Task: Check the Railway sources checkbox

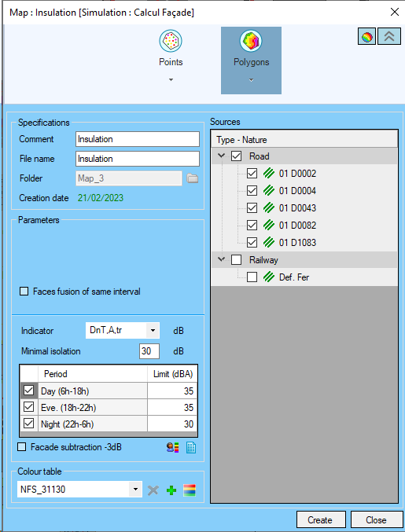Action: pyautogui.click(x=236, y=260)
